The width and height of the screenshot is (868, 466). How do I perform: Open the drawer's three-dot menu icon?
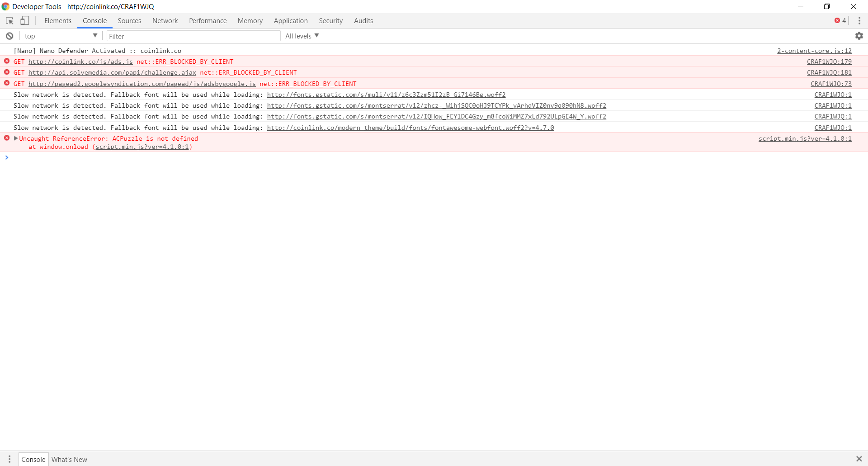pos(9,459)
